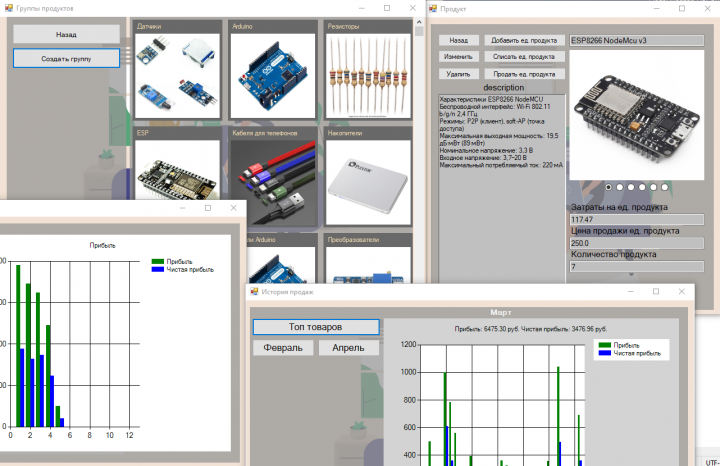720x466 pixels.
Task: Open the Датчики product group thumbnail
Action: tap(177, 76)
